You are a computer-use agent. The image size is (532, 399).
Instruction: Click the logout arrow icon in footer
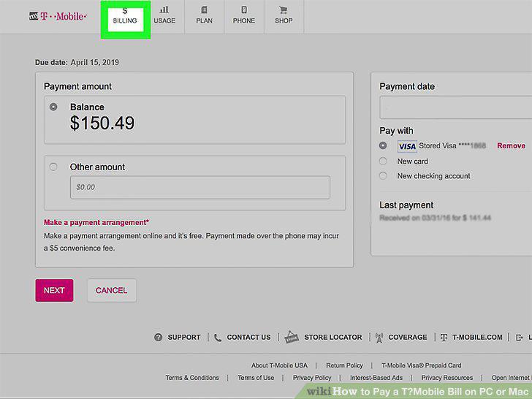(519, 338)
